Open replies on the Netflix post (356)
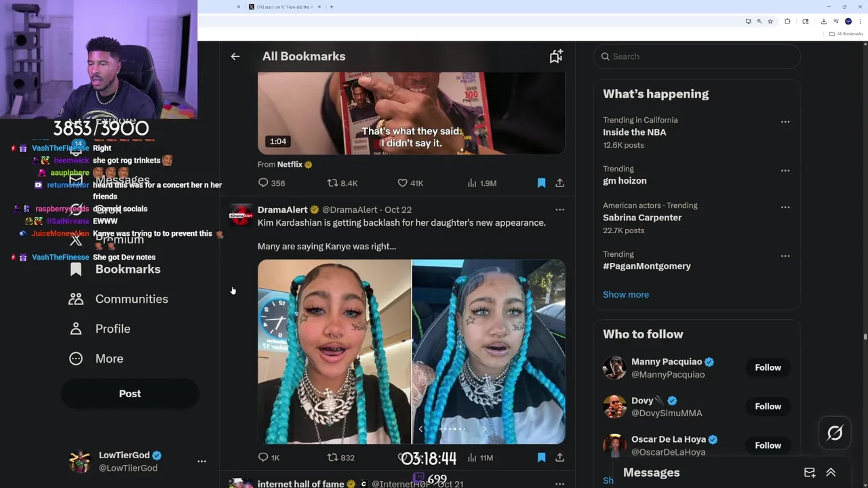868x488 pixels. [x=271, y=183]
